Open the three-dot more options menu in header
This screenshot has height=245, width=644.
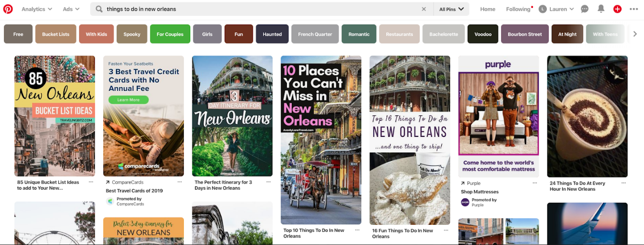pos(634,9)
